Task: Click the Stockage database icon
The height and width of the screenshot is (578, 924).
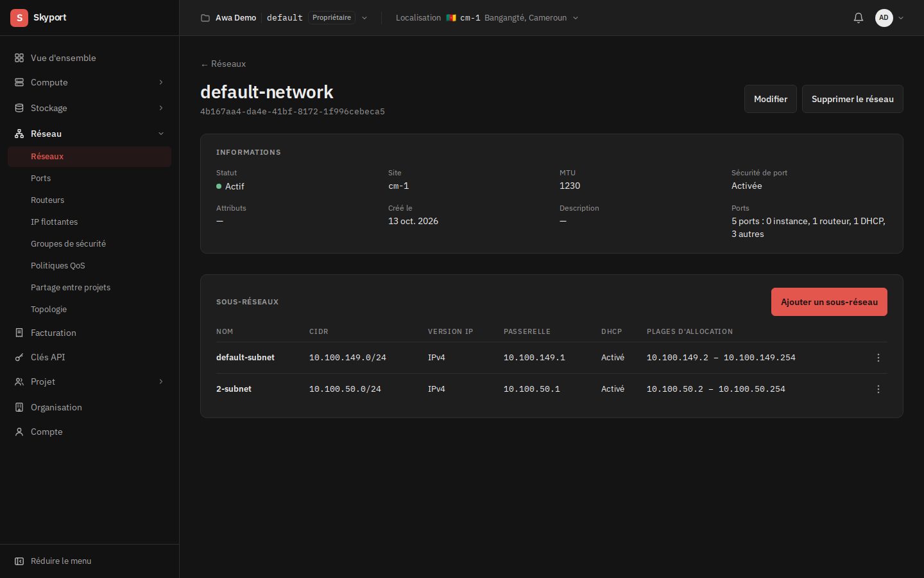Action: pyautogui.click(x=19, y=108)
